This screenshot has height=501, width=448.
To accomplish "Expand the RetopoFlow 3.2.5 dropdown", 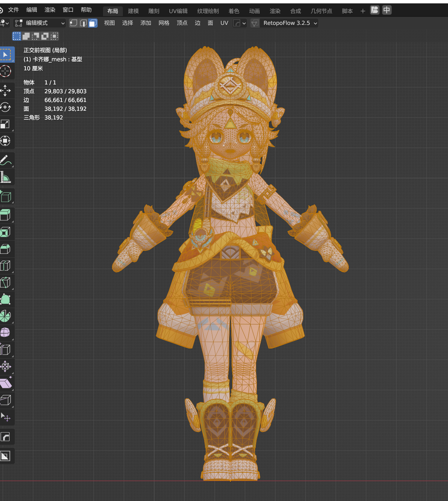I will click(x=289, y=23).
